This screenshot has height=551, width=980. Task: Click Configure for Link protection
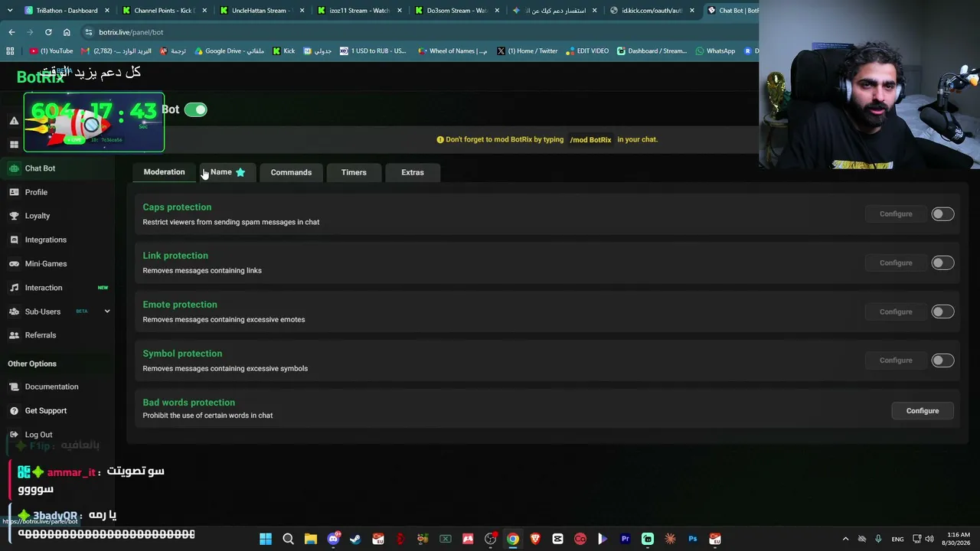(896, 263)
